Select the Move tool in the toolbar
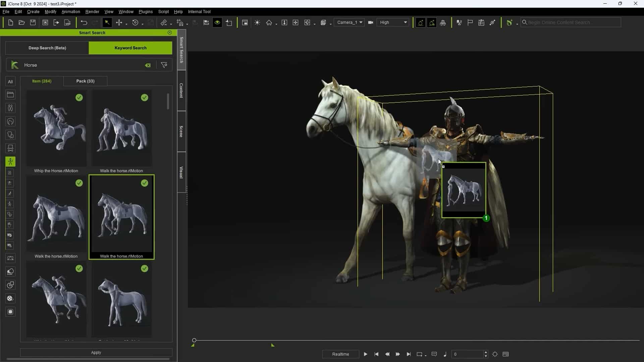Viewport: 644px width, 362px height. point(120,22)
